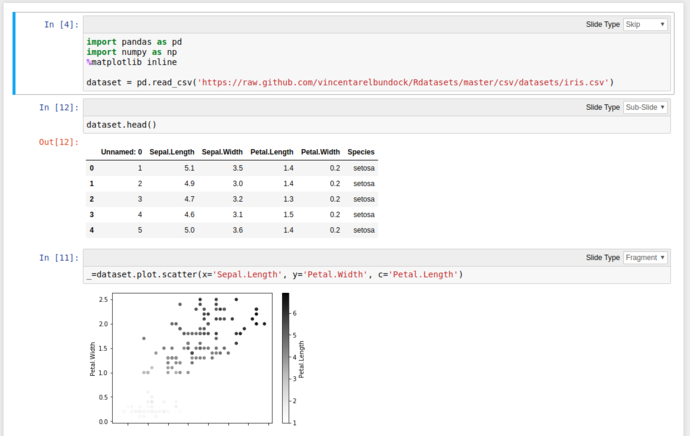Click the 'import pandas as pd' code line
Screen dimensions: 690x436
134,42
